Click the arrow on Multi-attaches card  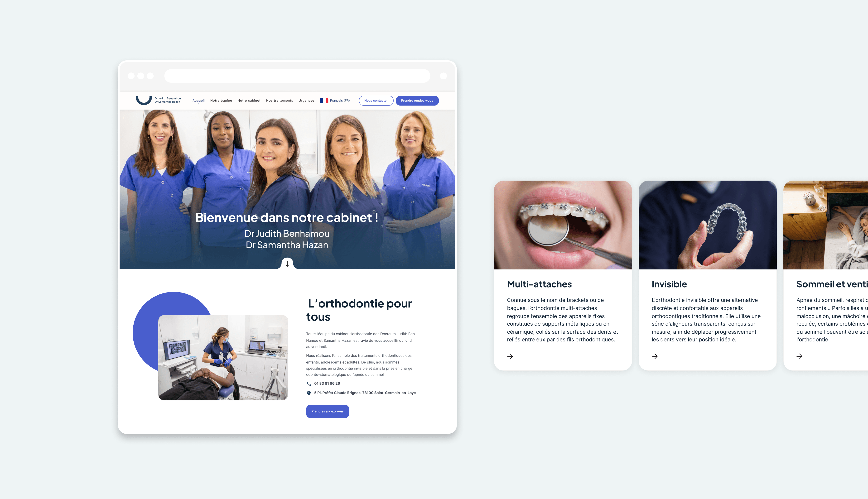(510, 356)
